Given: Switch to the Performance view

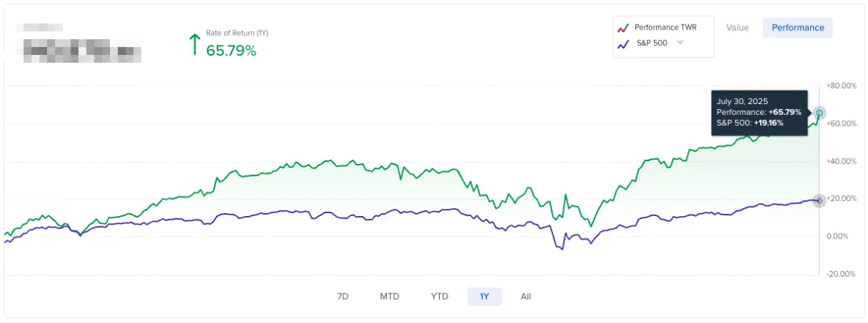Looking at the screenshot, I should 798,28.
